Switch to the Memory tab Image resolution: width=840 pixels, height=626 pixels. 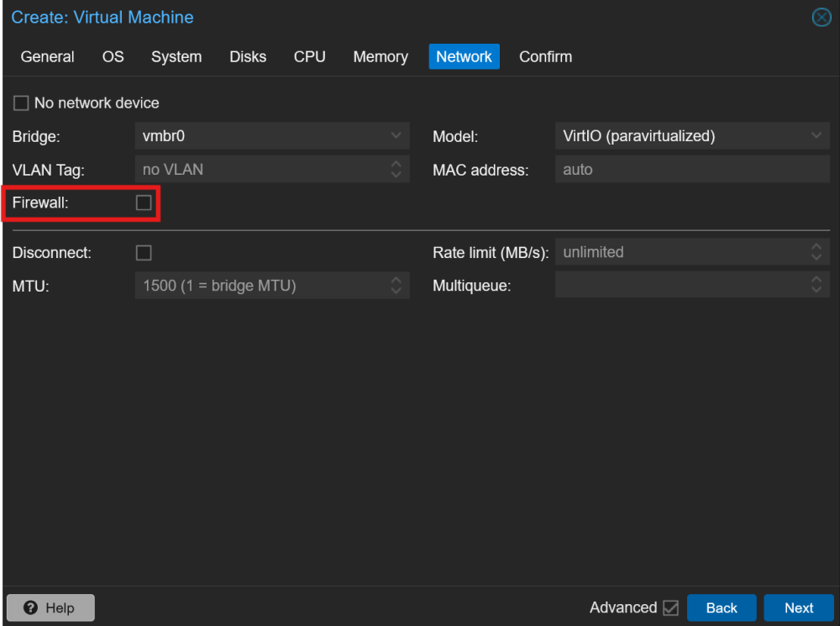click(x=381, y=57)
